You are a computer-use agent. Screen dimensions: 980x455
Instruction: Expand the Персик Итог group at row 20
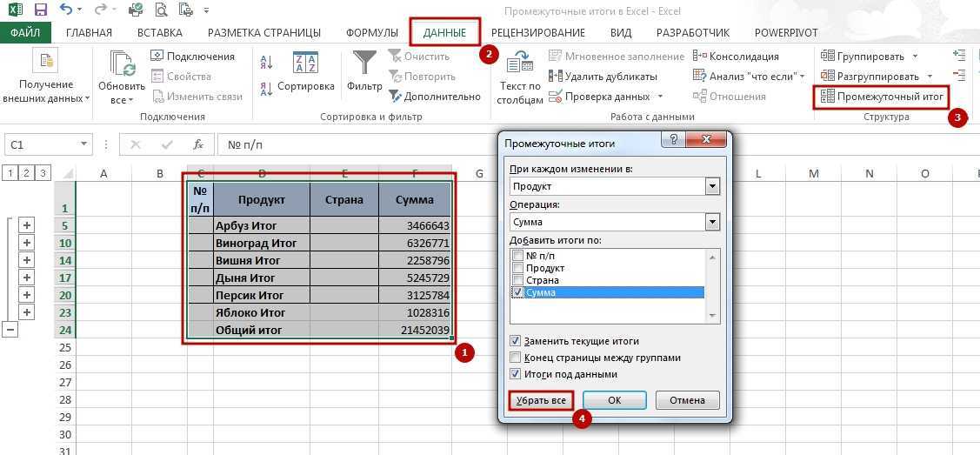[27, 294]
